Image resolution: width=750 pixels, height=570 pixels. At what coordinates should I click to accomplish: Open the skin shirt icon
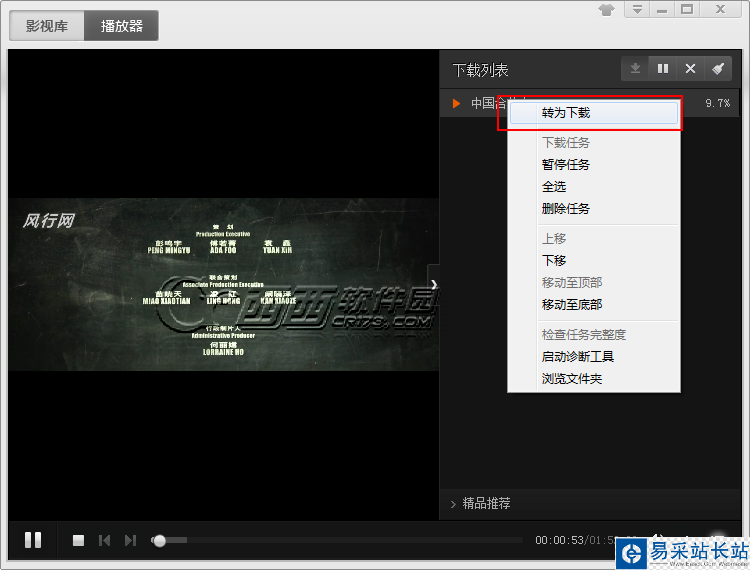(x=607, y=10)
